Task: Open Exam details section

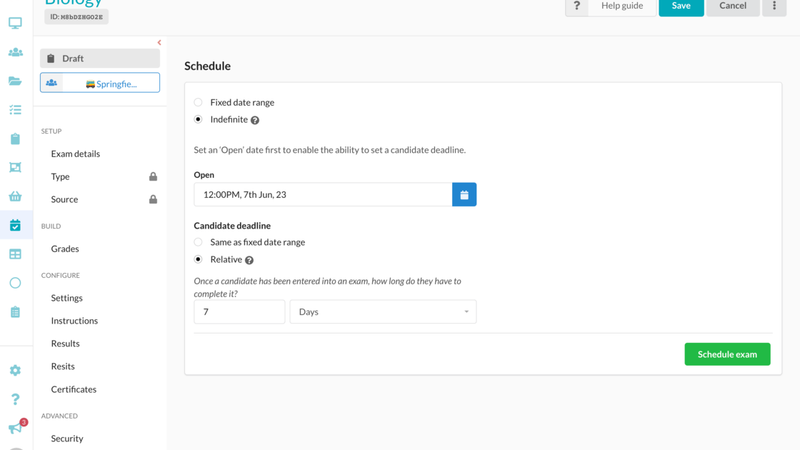Action: 76,154
